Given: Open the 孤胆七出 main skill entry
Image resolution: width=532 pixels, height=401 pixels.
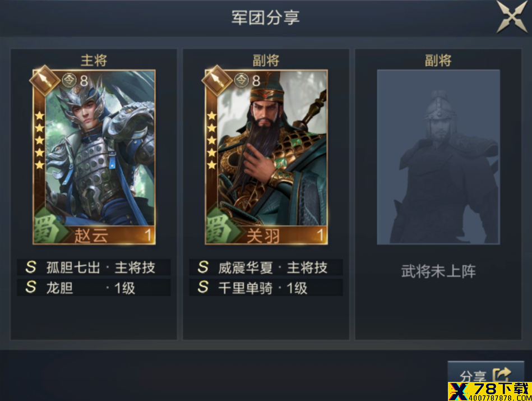Looking at the screenshot, I should point(94,267).
